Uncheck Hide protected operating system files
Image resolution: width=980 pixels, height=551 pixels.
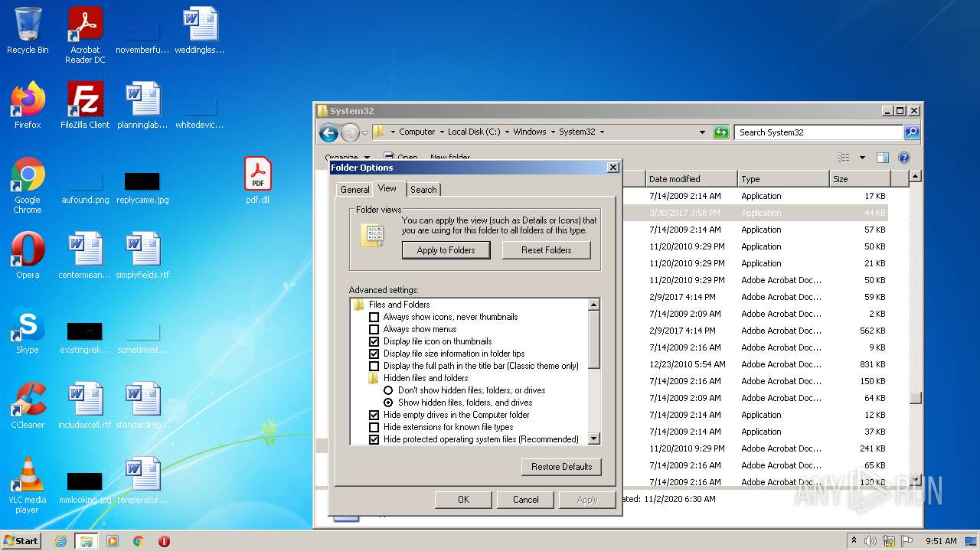pos(374,439)
